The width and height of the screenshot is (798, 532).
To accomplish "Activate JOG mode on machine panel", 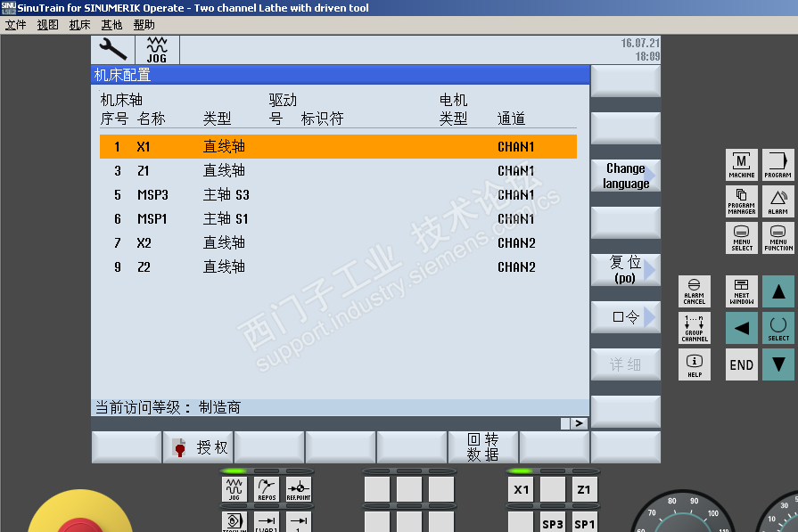I will coord(234,489).
